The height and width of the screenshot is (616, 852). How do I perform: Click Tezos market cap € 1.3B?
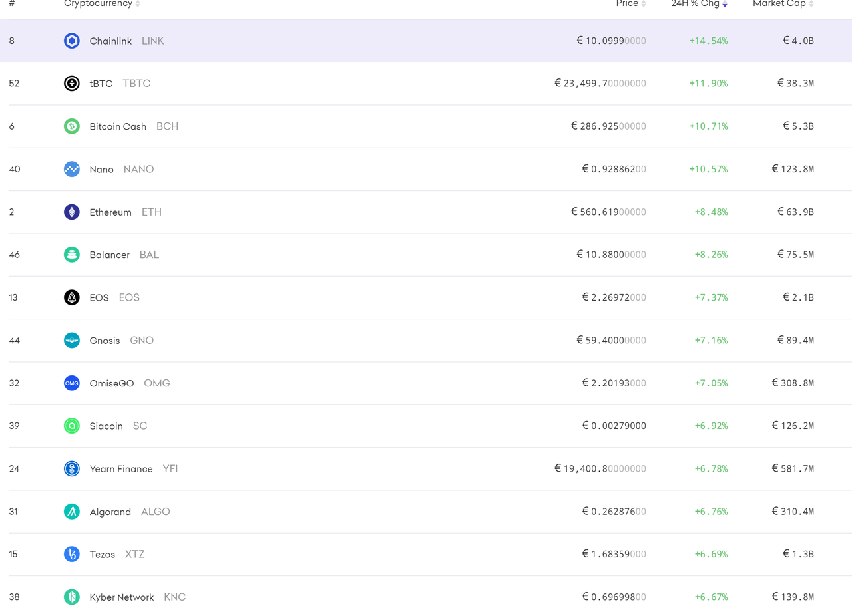click(798, 554)
